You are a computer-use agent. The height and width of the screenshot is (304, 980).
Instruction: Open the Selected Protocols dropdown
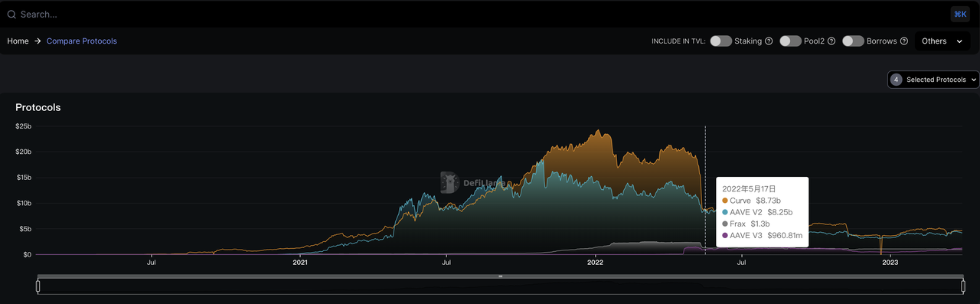pos(933,80)
